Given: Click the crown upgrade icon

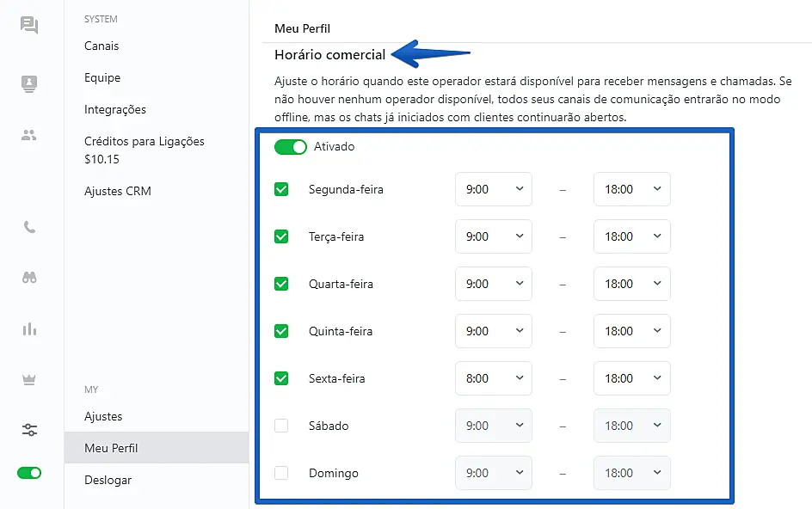Looking at the screenshot, I should [29, 379].
